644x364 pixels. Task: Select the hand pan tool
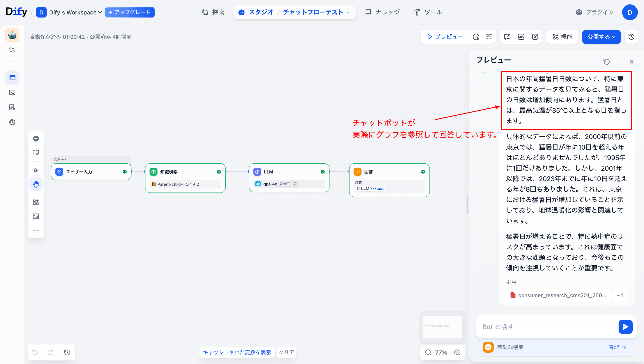[36, 184]
